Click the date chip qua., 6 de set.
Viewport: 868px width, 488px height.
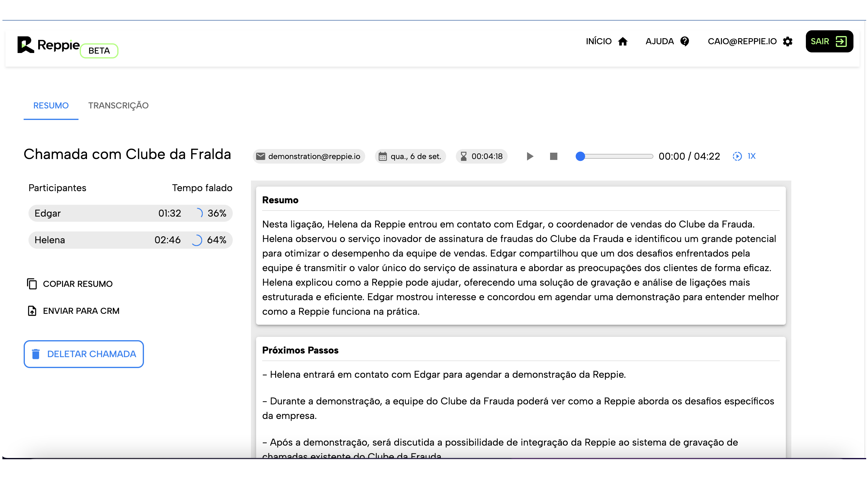[x=410, y=156]
